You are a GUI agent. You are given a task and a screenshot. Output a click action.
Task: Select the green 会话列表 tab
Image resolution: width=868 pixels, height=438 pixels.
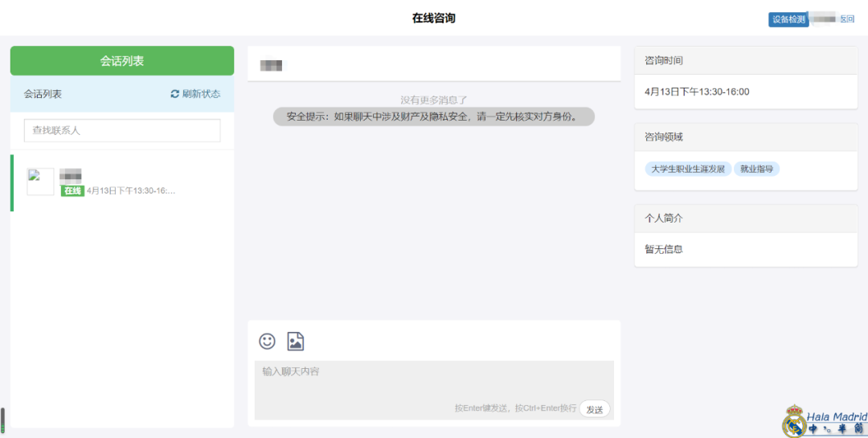[x=122, y=61]
